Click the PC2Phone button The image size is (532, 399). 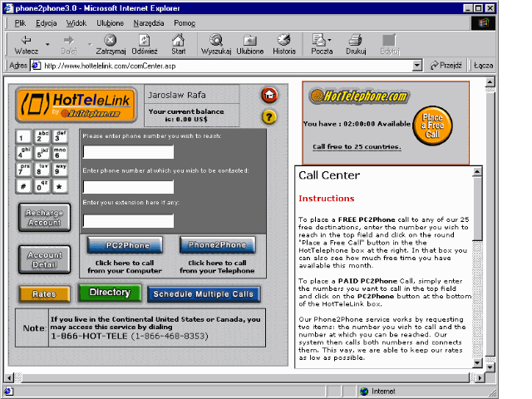(x=125, y=245)
